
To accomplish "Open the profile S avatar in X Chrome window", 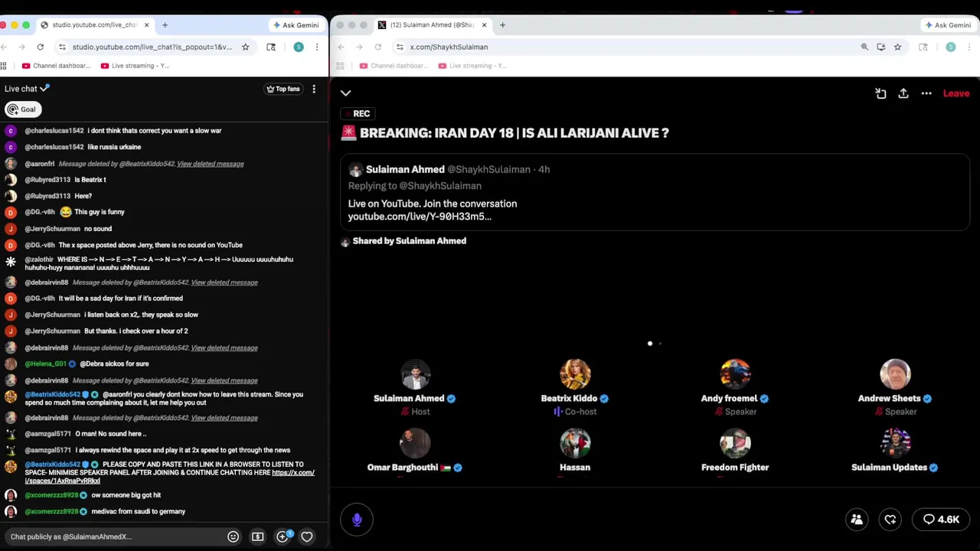I will coord(951,47).
